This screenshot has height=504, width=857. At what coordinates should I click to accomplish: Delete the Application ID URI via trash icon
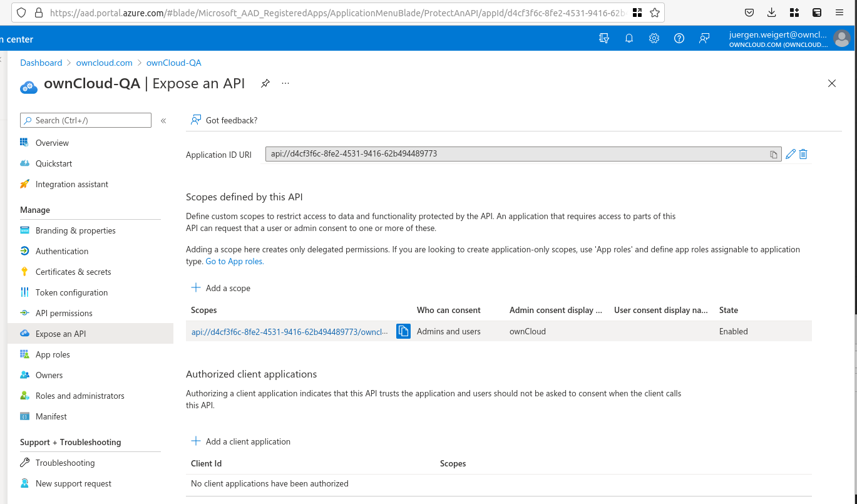[803, 154]
